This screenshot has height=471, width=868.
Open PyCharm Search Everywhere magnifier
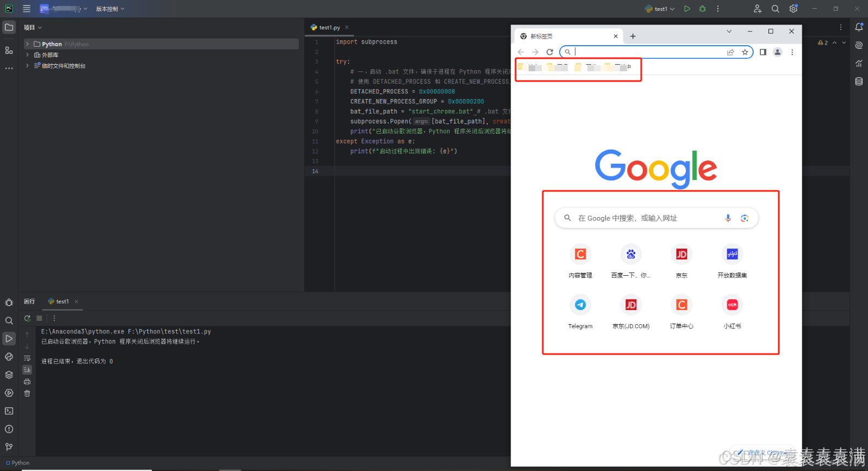[776, 9]
